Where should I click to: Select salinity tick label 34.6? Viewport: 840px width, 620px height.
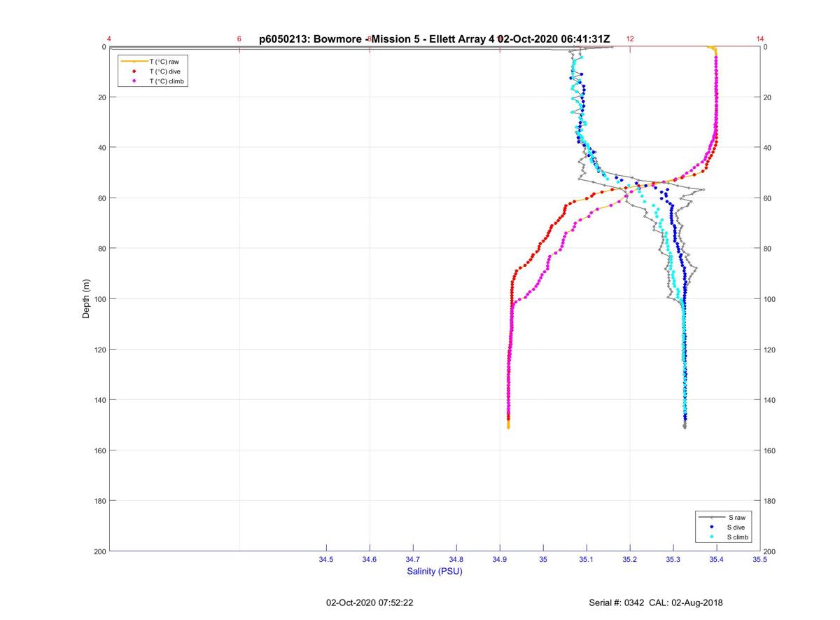(370, 559)
